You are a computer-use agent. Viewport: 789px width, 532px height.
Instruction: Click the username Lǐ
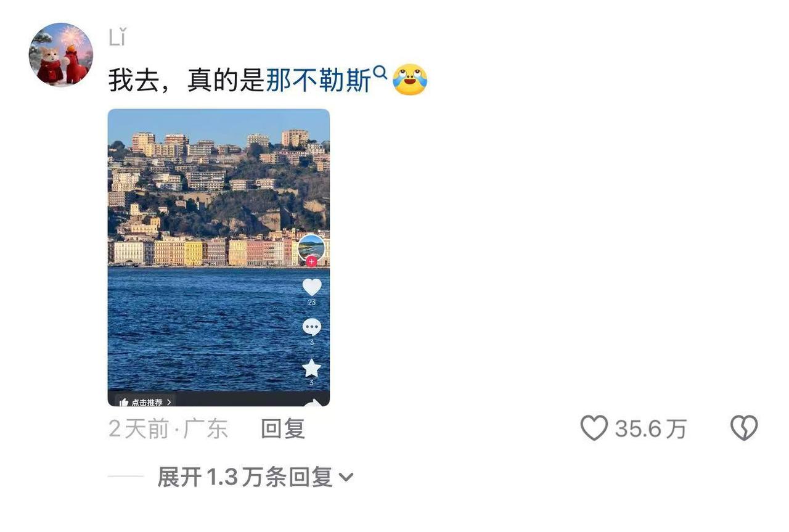[117, 38]
